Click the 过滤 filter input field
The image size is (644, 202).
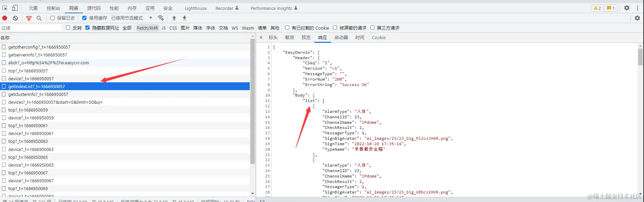tap(31, 28)
